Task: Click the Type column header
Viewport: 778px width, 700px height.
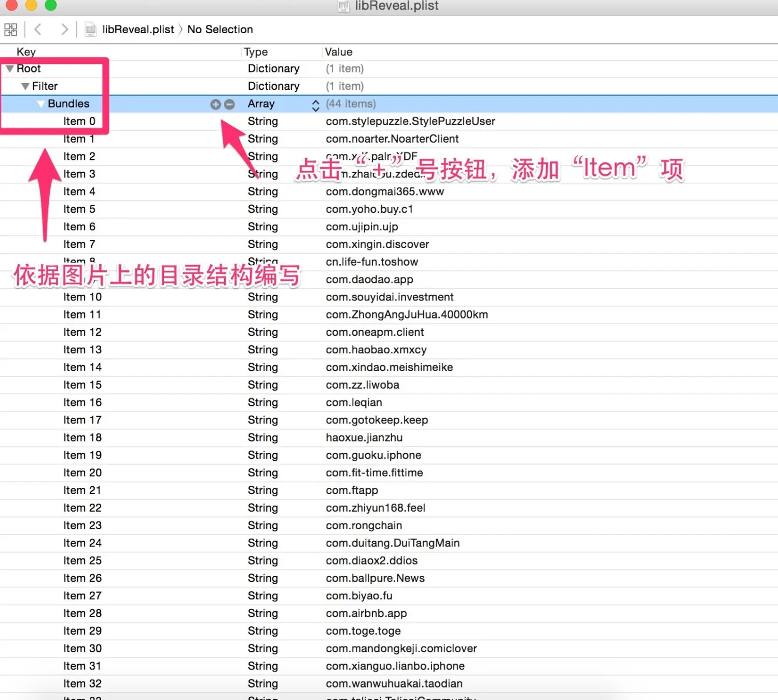Action: pos(256,52)
